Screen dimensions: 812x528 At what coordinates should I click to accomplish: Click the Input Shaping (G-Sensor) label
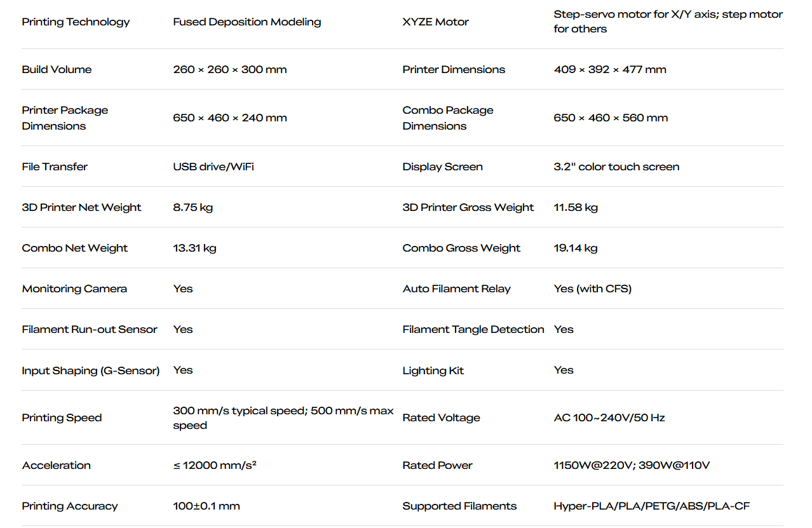[91, 370]
